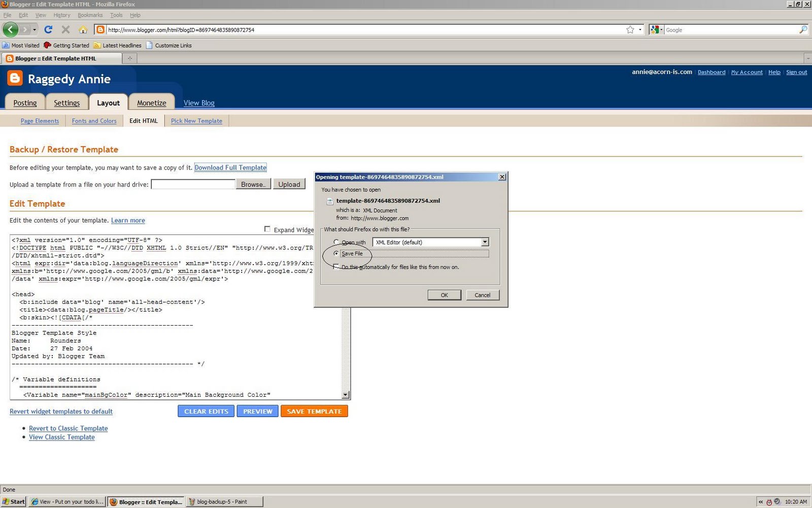
Task: Open the View menu
Action: [41, 15]
